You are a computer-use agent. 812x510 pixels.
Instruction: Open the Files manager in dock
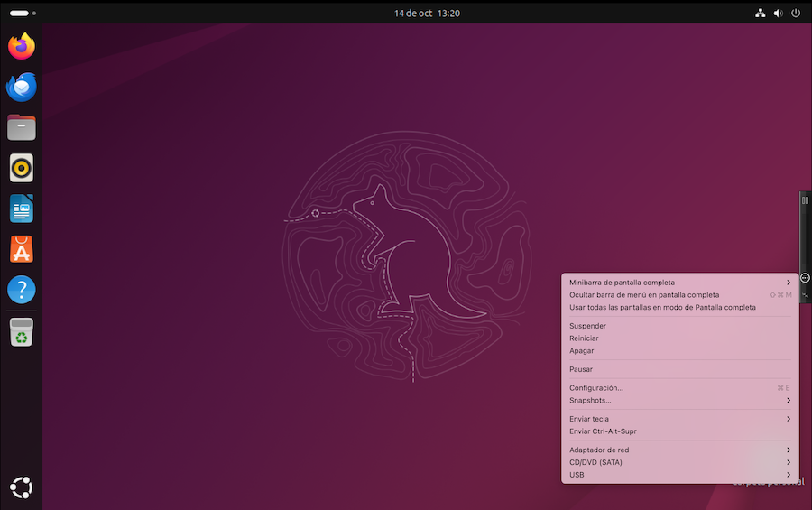coord(22,128)
